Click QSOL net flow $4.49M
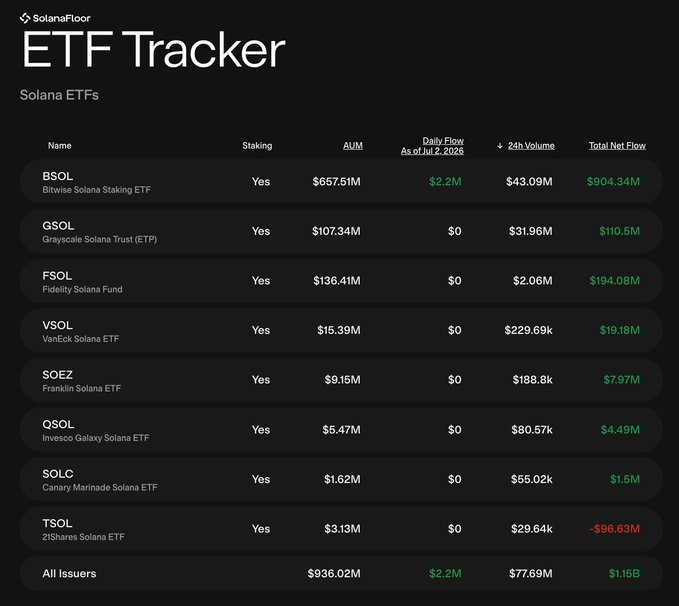The width and height of the screenshot is (679, 606). coord(620,430)
